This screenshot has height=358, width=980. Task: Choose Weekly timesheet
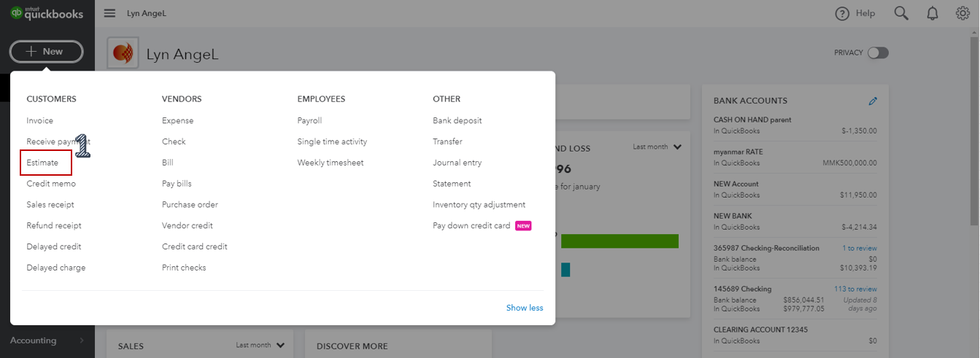tap(331, 163)
